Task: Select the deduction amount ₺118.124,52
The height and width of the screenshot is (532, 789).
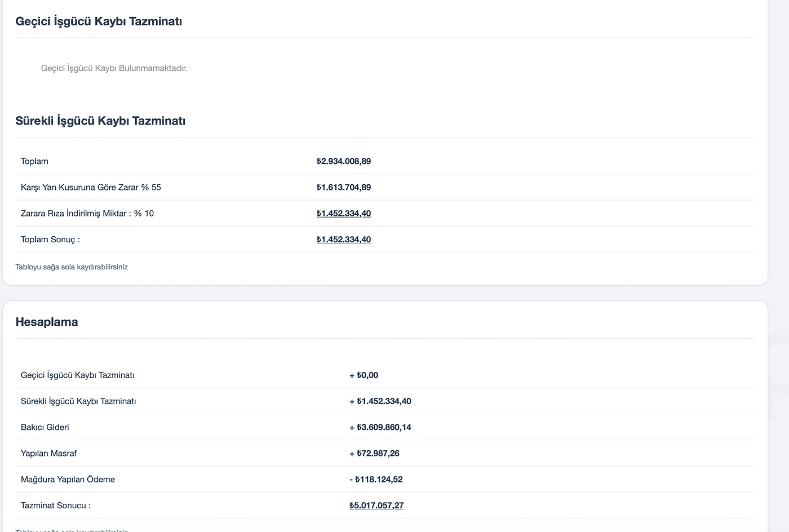Action: coord(379,480)
